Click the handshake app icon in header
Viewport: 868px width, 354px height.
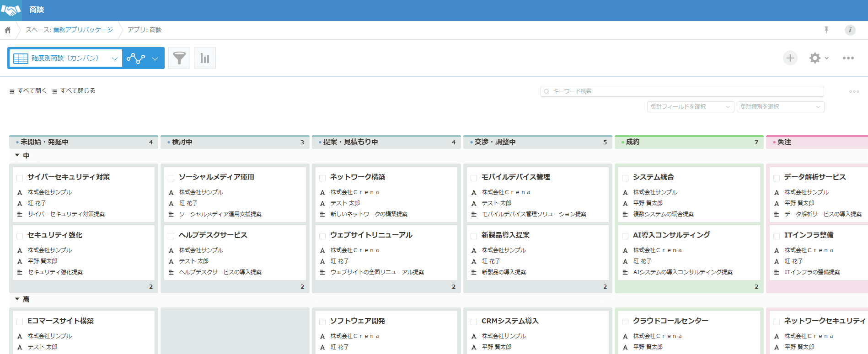pyautogui.click(x=11, y=10)
